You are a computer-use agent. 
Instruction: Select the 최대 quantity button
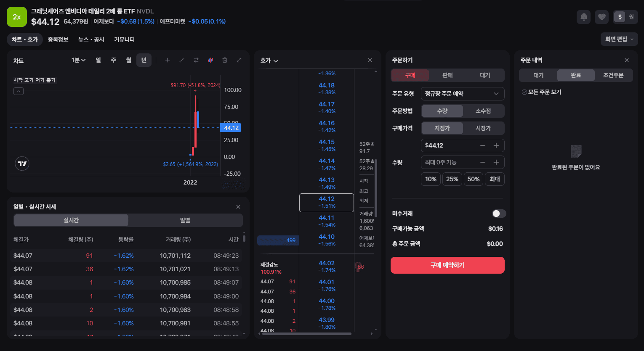click(x=494, y=179)
